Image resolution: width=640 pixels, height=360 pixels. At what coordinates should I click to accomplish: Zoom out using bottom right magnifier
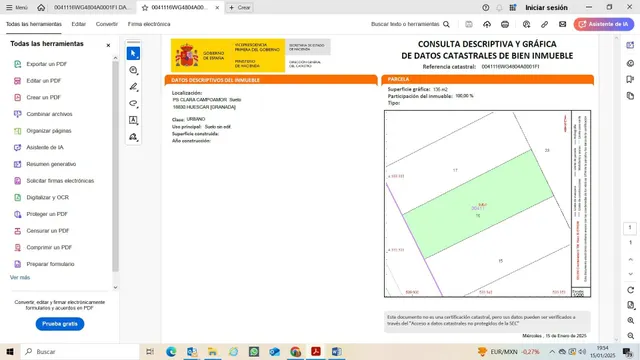pos(631,336)
